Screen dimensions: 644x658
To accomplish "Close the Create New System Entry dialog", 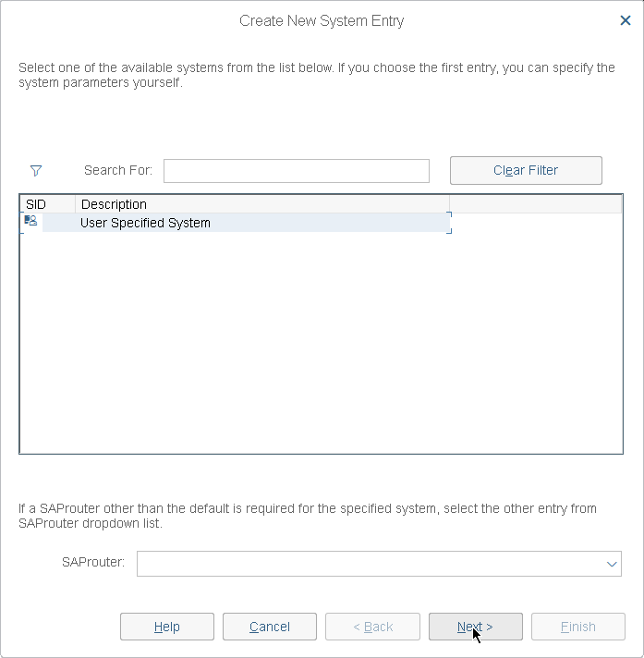I will pyautogui.click(x=626, y=20).
